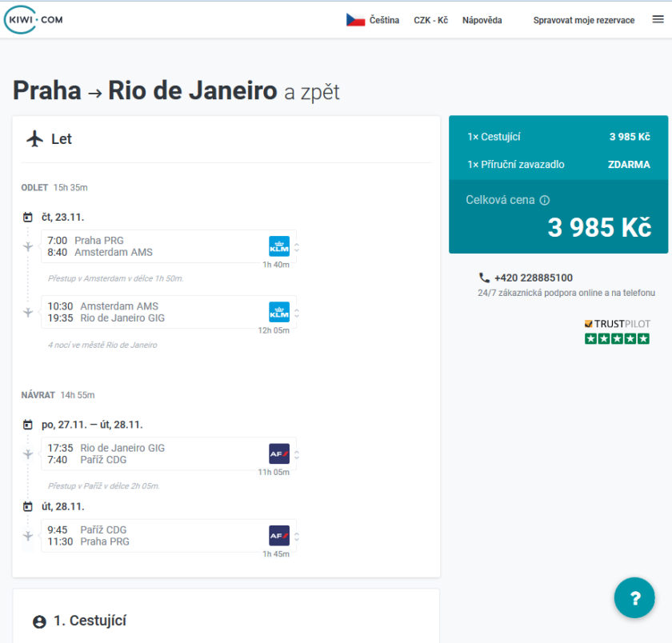This screenshot has height=643, width=672.
Task: Click the phone icon next to support number
Action: click(484, 278)
